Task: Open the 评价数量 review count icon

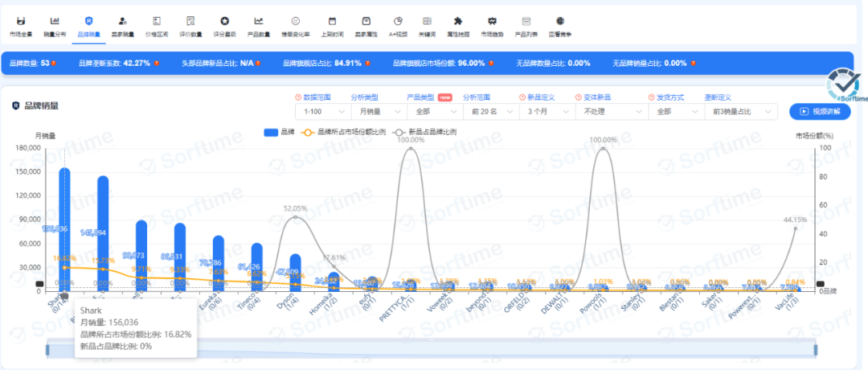Action: (x=190, y=22)
